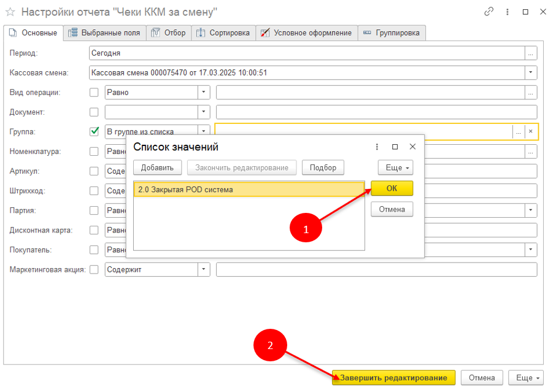The height and width of the screenshot is (392, 556).
Task: Click the favorites star icon in title
Action: pos(10,12)
